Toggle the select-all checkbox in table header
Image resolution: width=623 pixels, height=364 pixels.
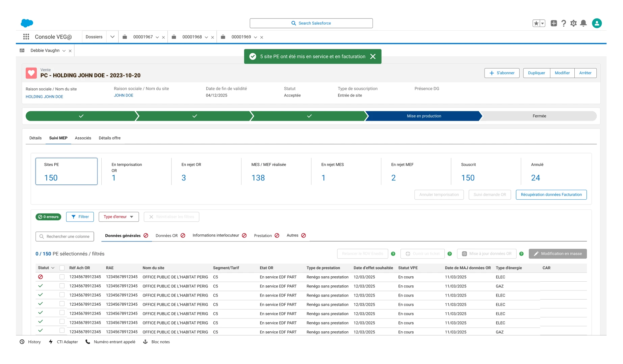62,268
